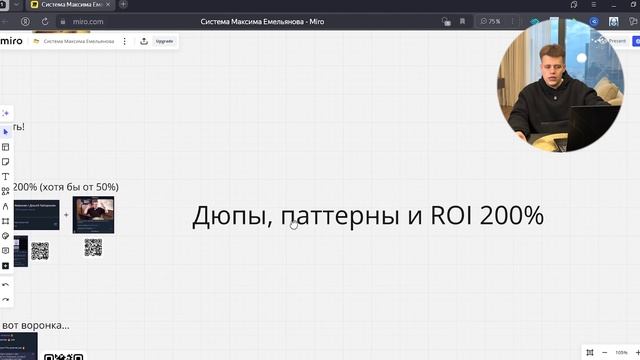Fit board to screen icon
This screenshot has width=640, height=360.
coord(590,352)
